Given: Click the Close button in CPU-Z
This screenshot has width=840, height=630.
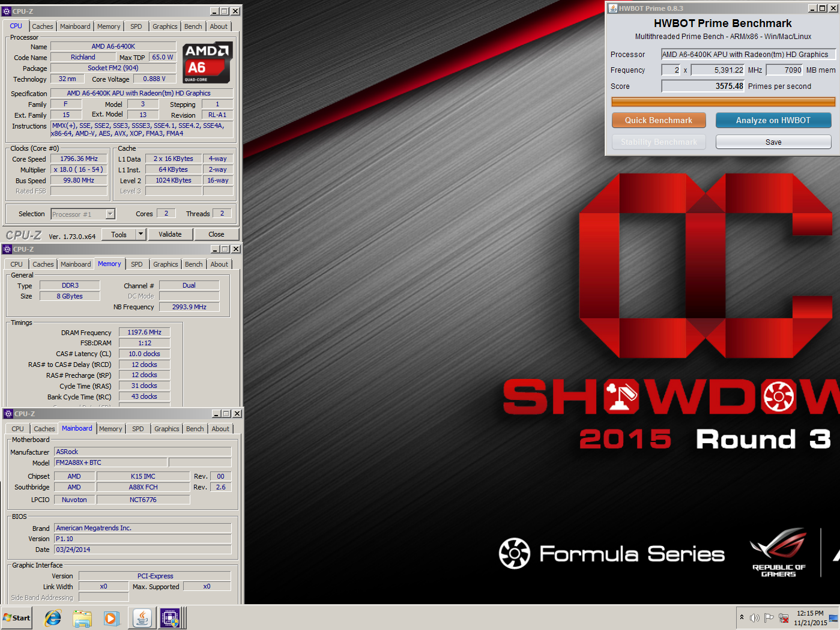Looking at the screenshot, I should pos(217,234).
